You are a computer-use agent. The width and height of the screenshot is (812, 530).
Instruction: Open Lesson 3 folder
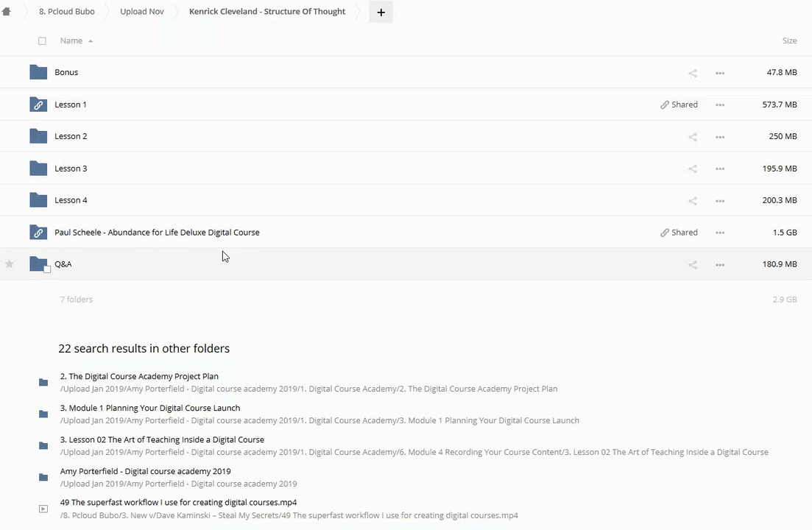(71, 169)
